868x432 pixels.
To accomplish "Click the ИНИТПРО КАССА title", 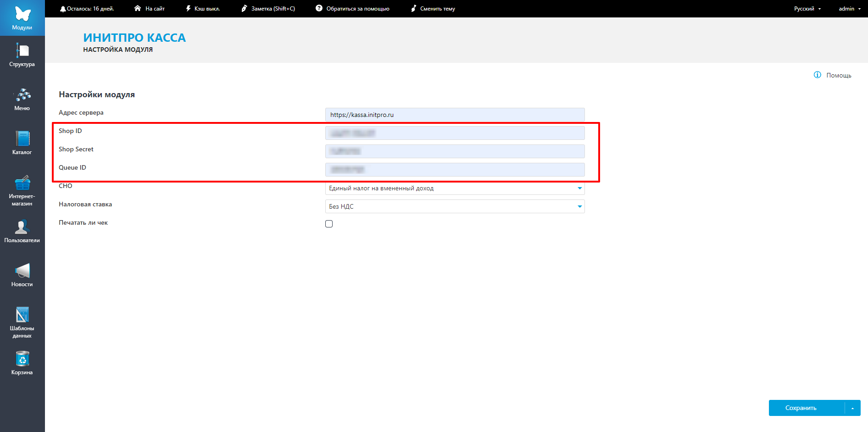I will [x=134, y=38].
